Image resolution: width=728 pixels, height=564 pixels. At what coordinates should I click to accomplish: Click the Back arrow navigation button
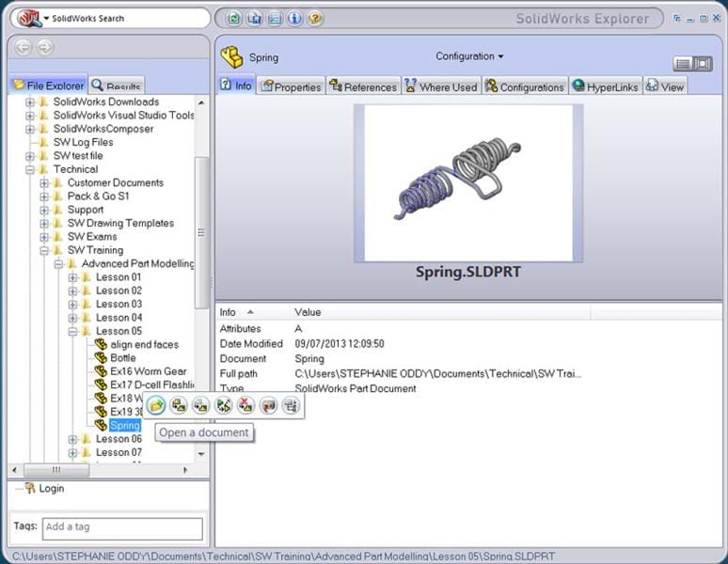coord(23,47)
